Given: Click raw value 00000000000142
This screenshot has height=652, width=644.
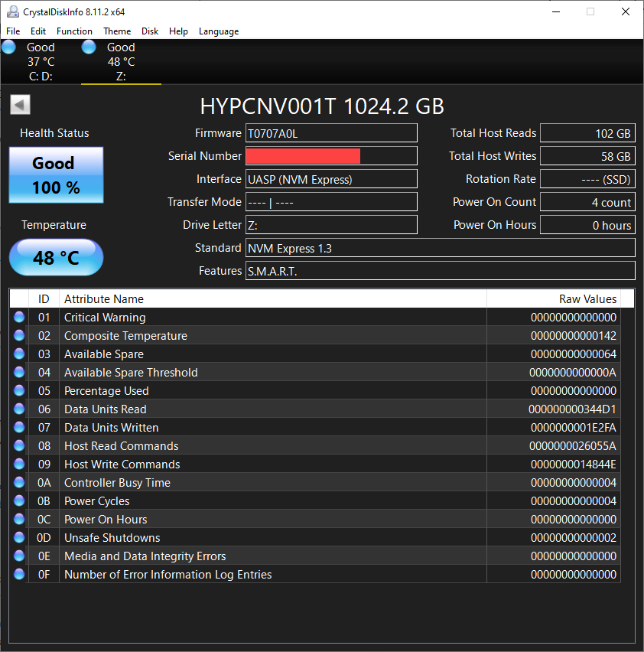Looking at the screenshot, I should [574, 335].
